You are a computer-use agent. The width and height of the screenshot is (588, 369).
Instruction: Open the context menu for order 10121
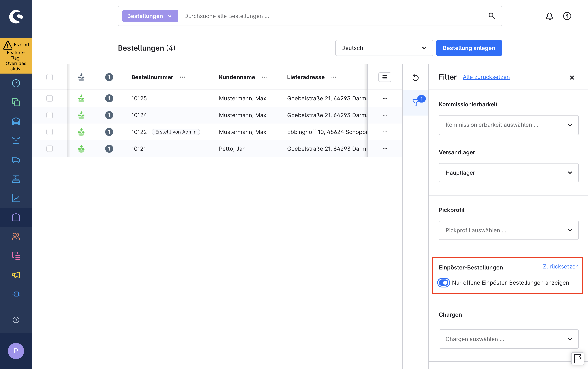(x=385, y=149)
